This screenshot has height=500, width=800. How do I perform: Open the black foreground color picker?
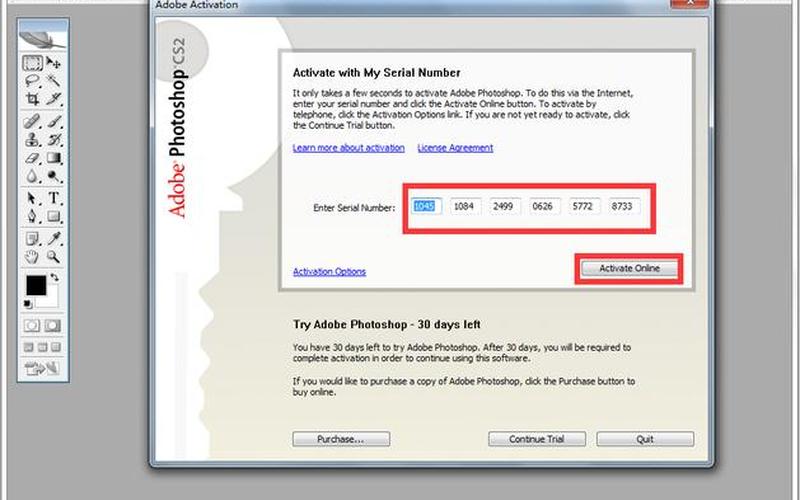click(35, 284)
